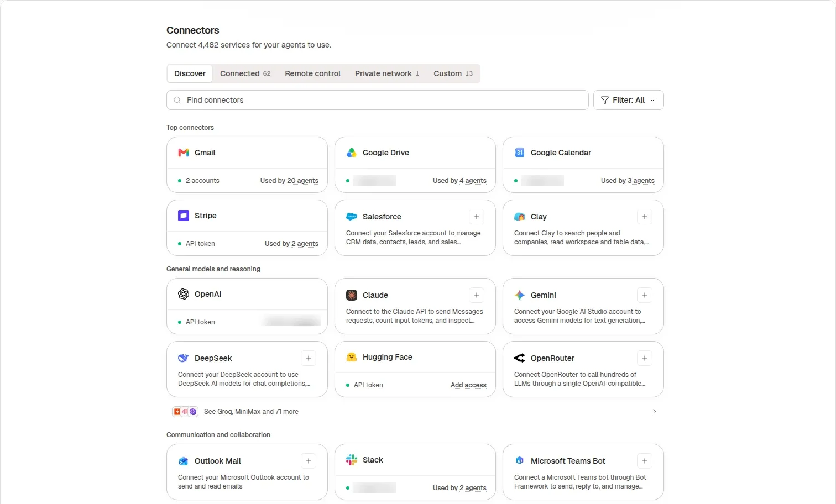Click Used by 3 agents on Google Calendar
Image resolution: width=836 pixels, height=504 pixels.
pos(628,181)
